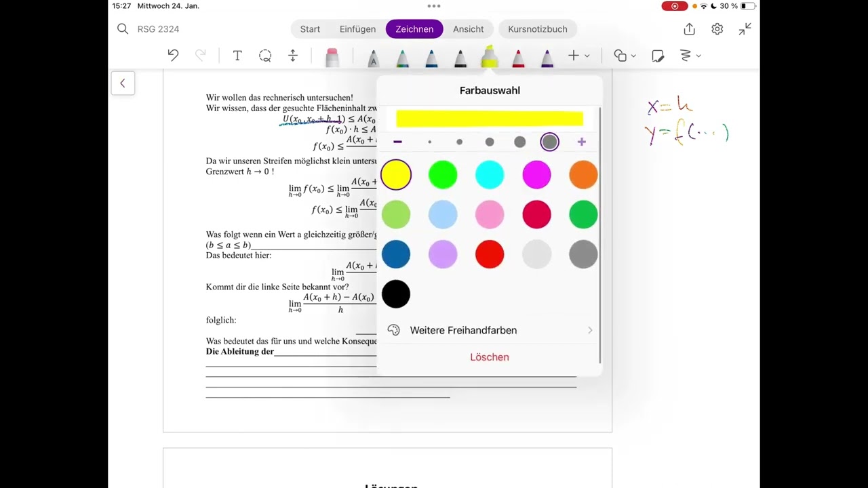Tap the screen recording indicator
Image resolution: width=868 pixels, height=488 pixels.
(674, 6)
